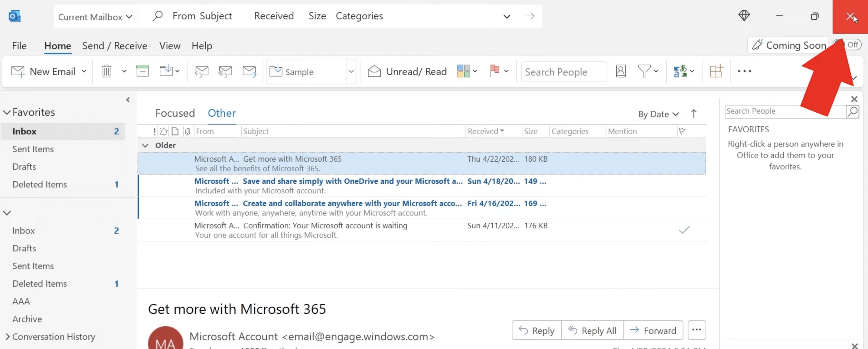868x349 pixels.
Task: Open the Address Book icon
Action: tap(621, 71)
